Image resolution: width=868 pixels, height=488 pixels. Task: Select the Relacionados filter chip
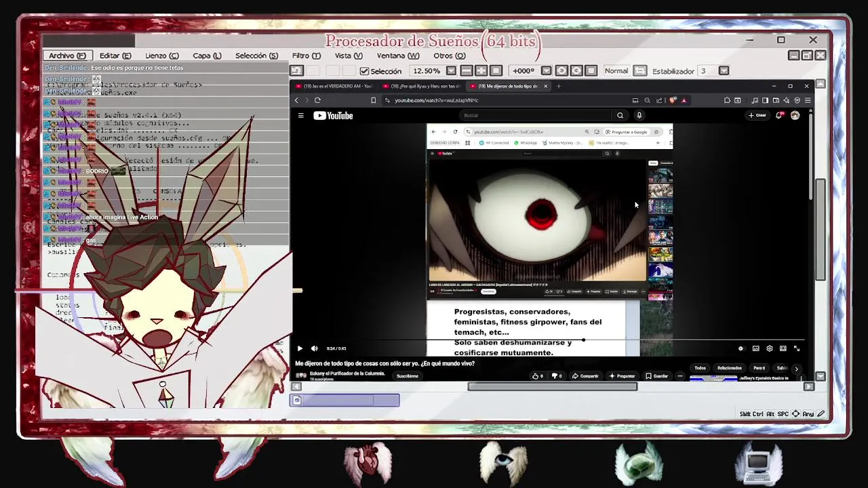click(729, 368)
